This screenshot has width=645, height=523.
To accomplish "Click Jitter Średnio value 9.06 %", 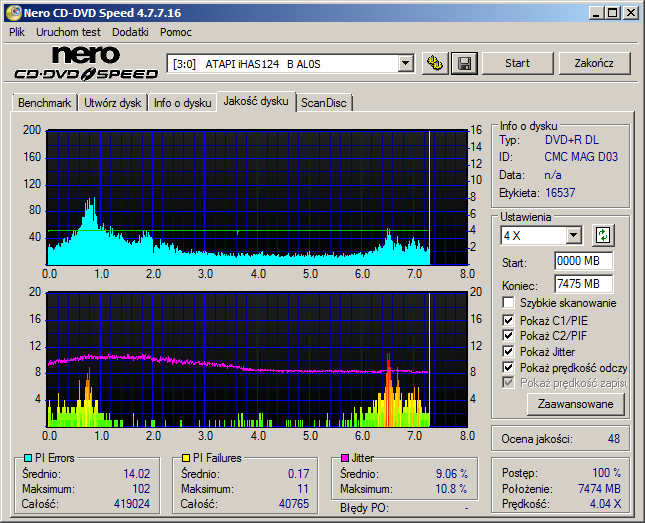I will point(452,474).
